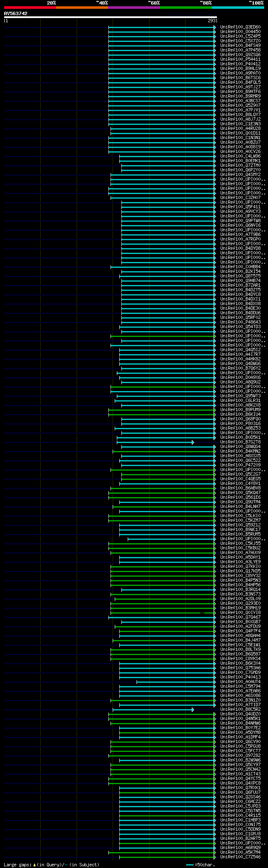The width and height of the screenshot is (268, 868).
Task: Select hit label UniRef100_B5RUM5
Action: tap(240, 534)
